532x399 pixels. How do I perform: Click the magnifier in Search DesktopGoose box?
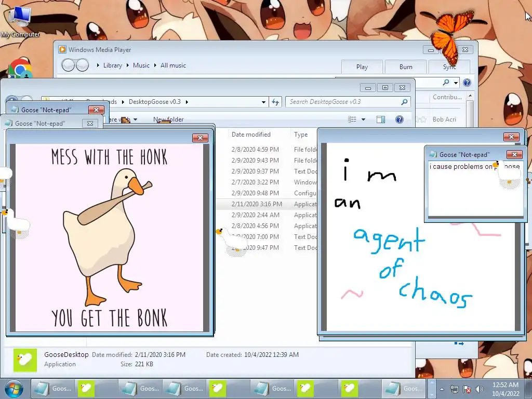(404, 102)
